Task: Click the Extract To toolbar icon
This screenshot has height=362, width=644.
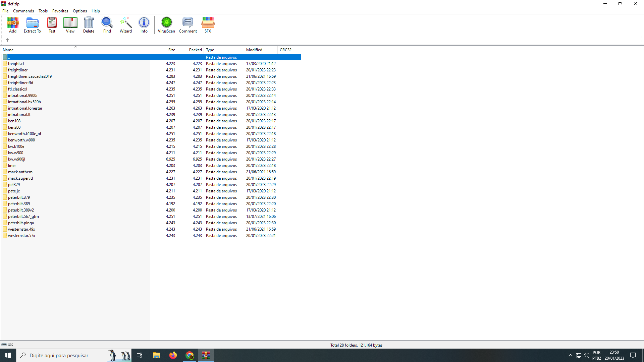Action: click(32, 24)
